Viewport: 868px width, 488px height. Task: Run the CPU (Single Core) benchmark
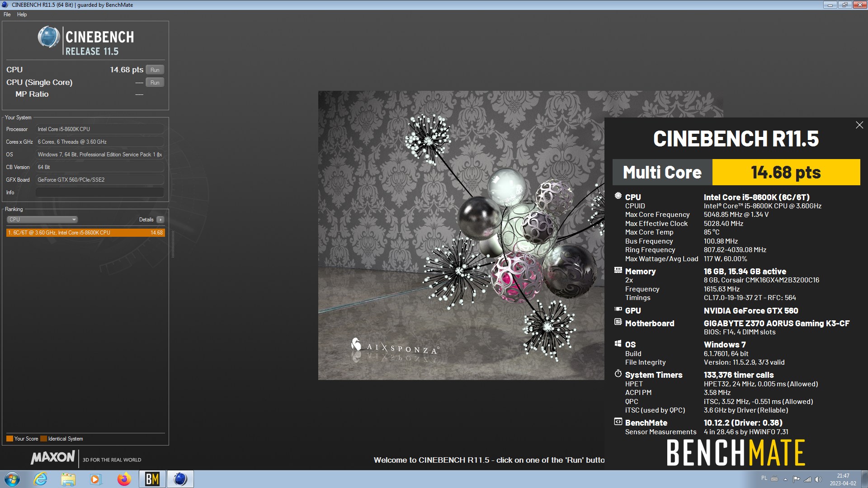click(x=155, y=83)
